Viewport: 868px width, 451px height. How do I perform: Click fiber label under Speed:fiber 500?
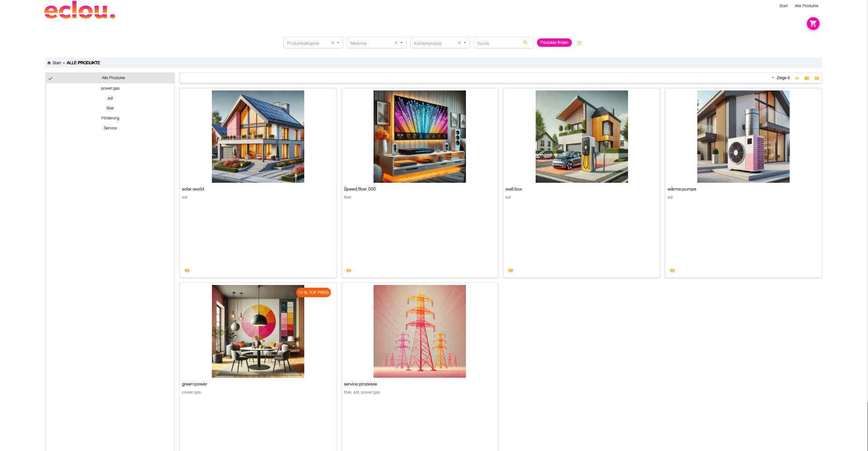click(x=348, y=197)
